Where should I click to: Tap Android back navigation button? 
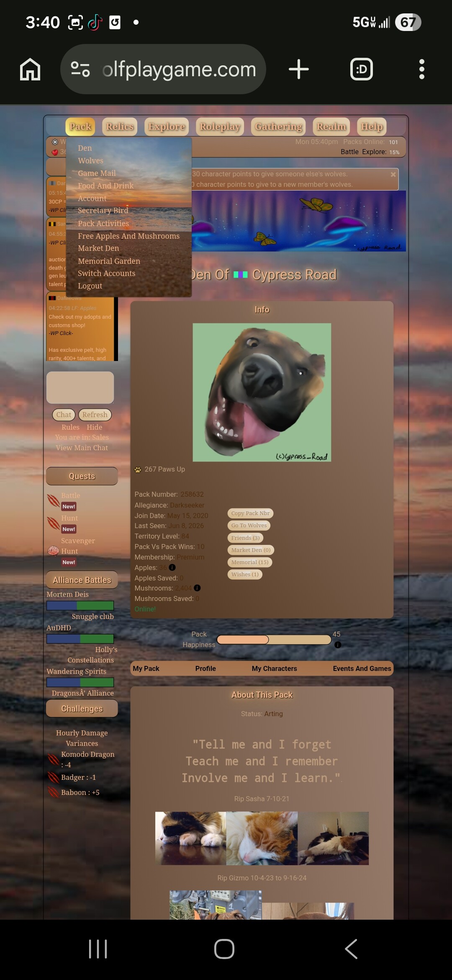(351, 949)
